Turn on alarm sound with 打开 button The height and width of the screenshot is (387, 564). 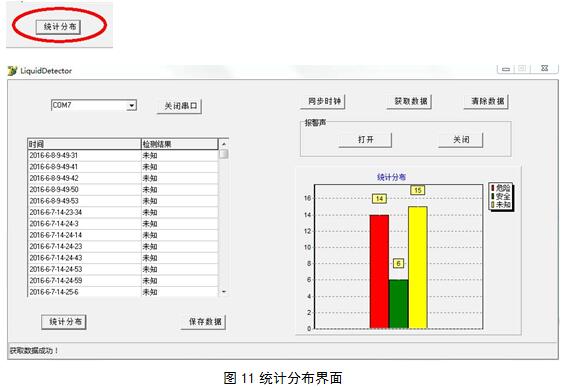[x=365, y=140]
